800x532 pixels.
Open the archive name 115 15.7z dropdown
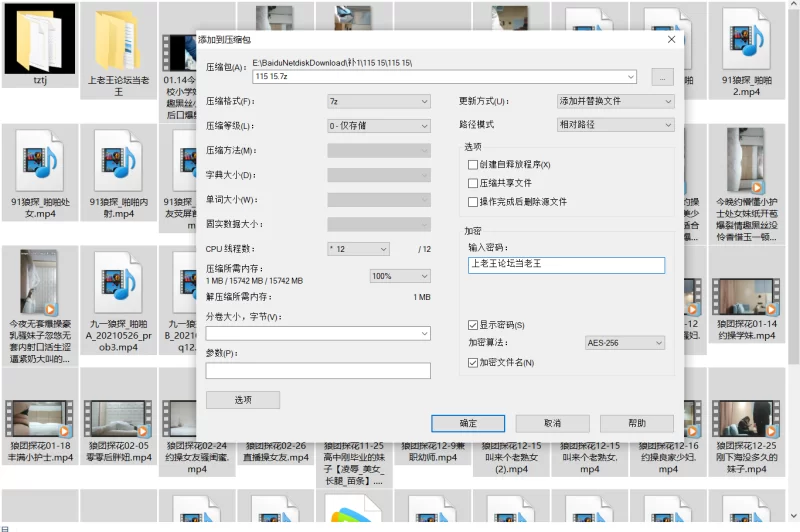tap(631, 77)
